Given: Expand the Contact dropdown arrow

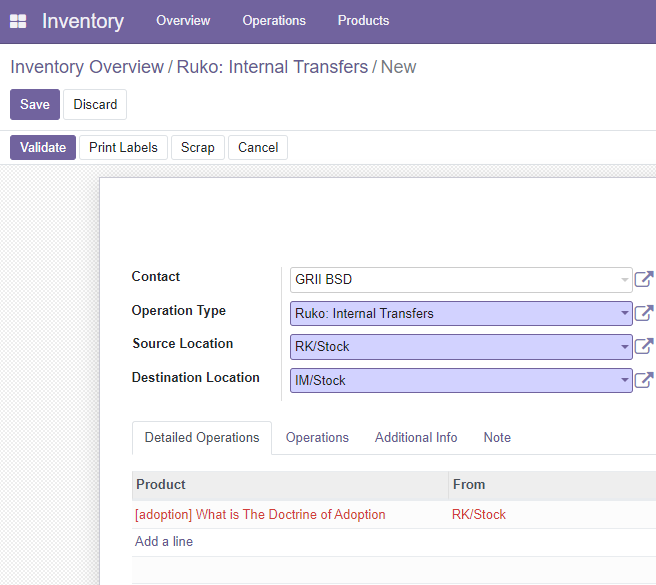Looking at the screenshot, I should pyautogui.click(x=625, y=280).
